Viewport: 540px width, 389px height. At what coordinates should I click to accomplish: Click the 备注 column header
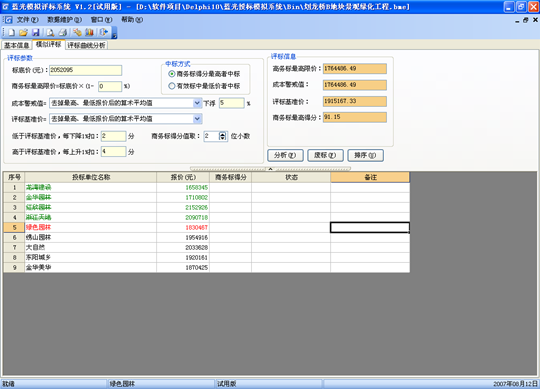point(370,177)
